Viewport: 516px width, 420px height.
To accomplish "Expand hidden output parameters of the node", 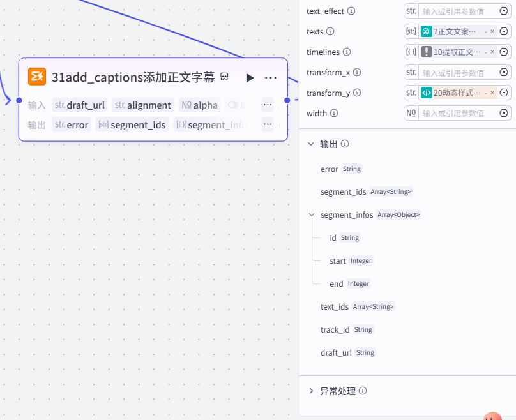I will [268, 124].
